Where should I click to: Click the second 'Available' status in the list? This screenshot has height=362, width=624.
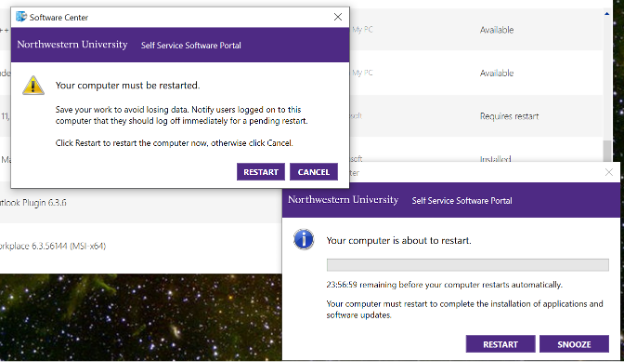click(x=497, y=73)
